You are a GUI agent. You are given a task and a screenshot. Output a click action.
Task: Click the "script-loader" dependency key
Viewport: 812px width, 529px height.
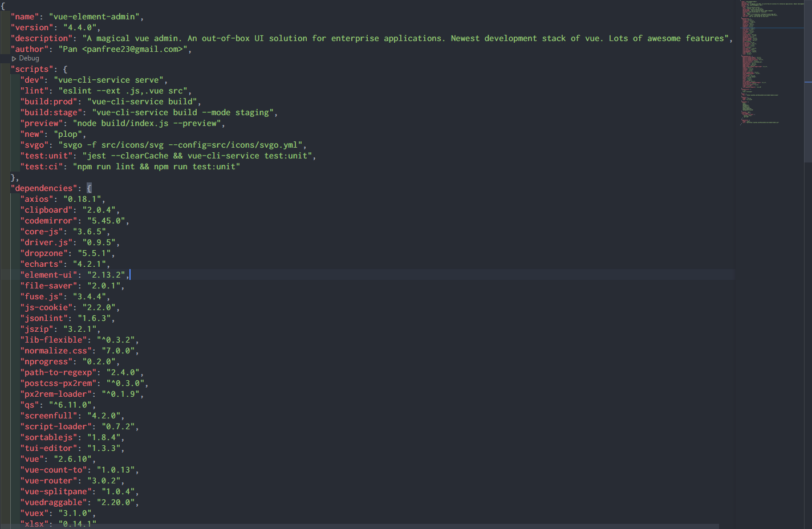[56, 426]
